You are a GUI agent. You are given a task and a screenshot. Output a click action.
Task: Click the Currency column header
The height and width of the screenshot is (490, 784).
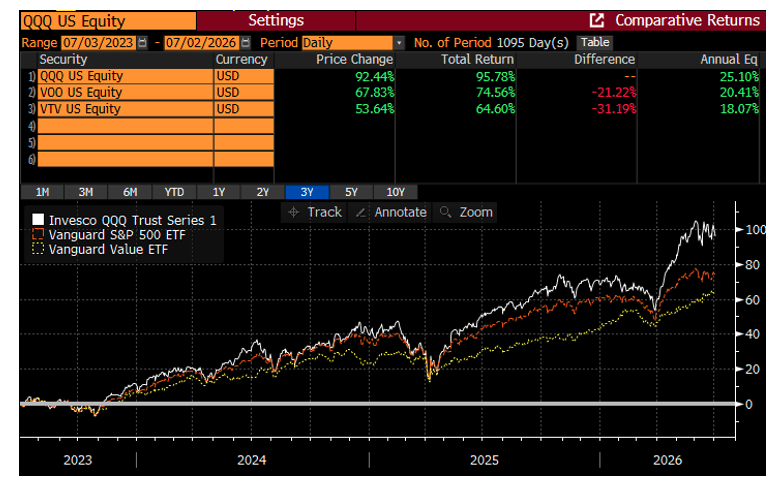[x=242, y=60]
